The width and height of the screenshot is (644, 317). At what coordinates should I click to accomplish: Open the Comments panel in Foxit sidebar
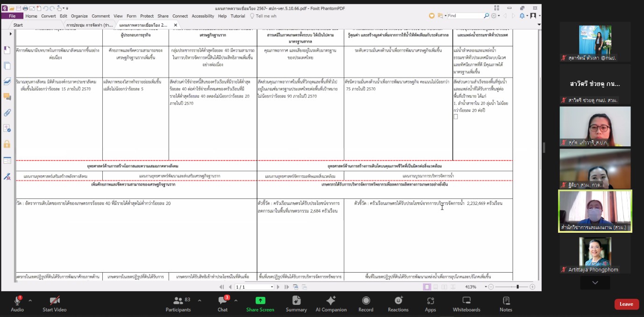[x=7, y=97]
